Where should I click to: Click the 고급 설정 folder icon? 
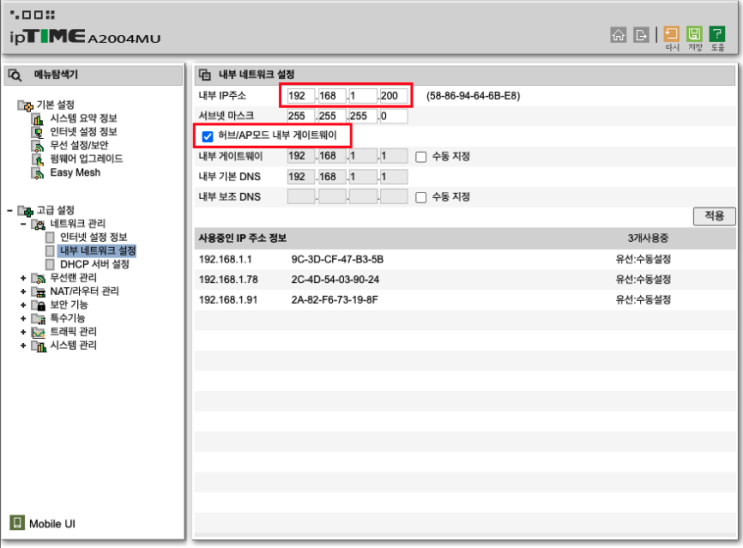point(25,210)
